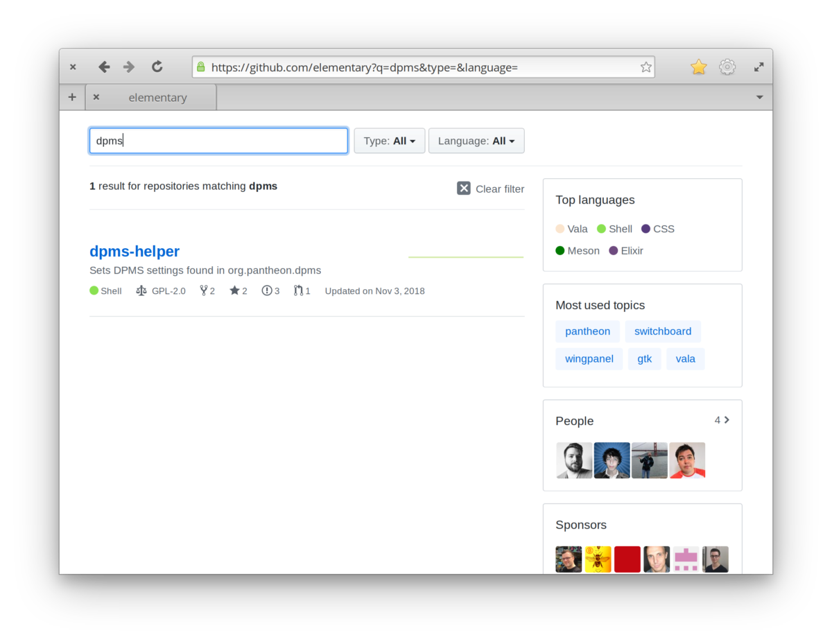Go back with the browser back arrow
Image resolution: width=832 pixels, height=644 pixels.
104,67
